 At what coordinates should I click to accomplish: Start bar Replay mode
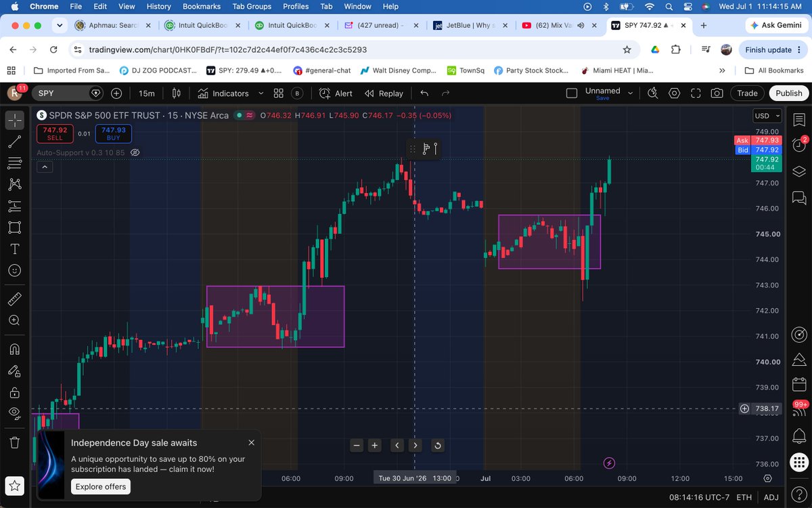pos(384,93)
